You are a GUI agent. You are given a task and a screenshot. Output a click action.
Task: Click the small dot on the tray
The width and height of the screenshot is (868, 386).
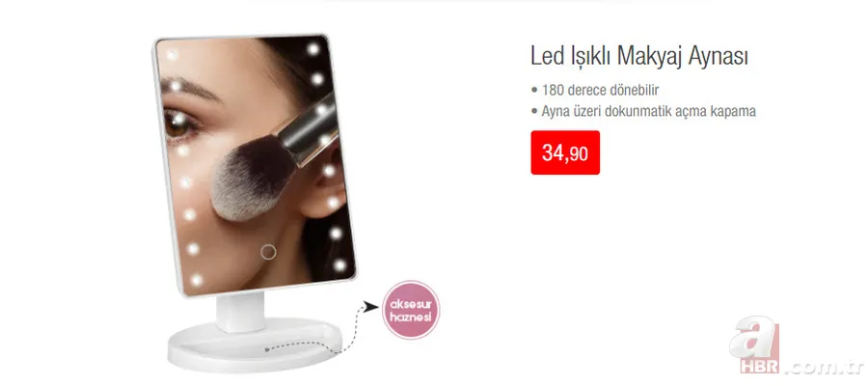tap(266, 349)
